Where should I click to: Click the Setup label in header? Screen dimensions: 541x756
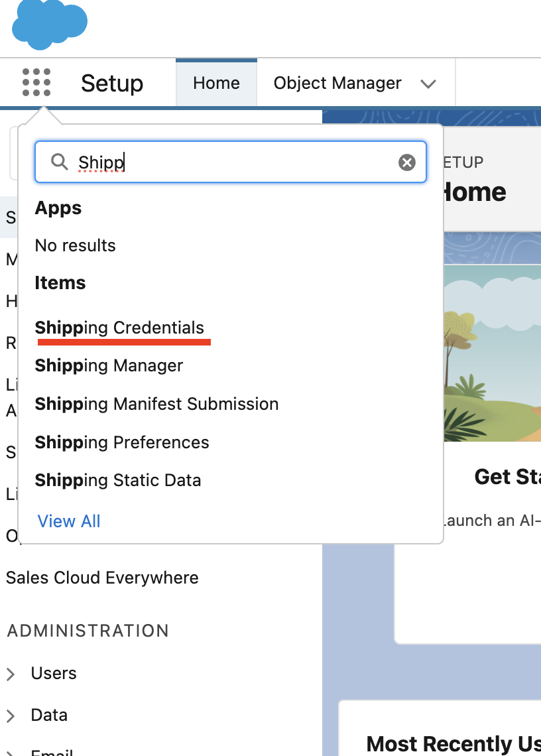[111, 82]
